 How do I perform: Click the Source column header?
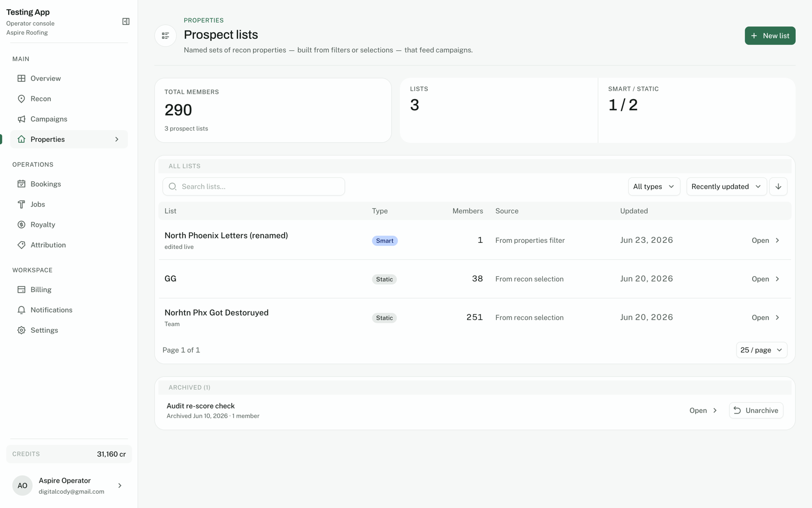point(507,211)
